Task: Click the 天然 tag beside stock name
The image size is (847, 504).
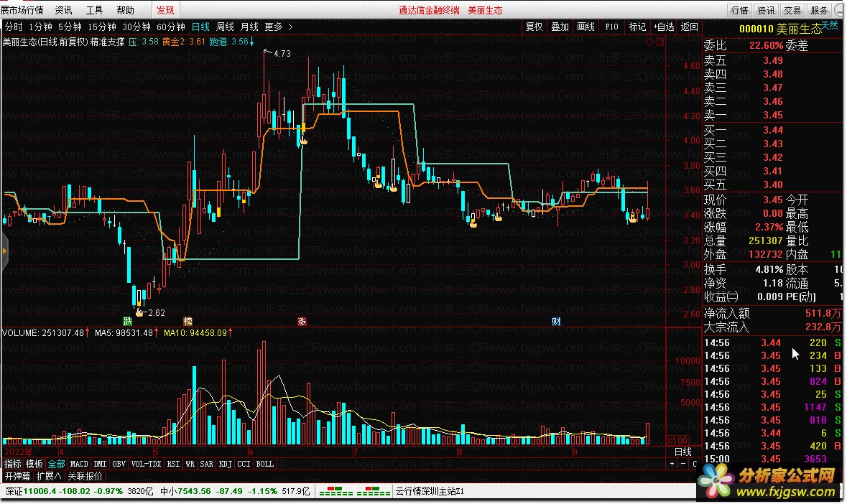Action: [830, 25]
